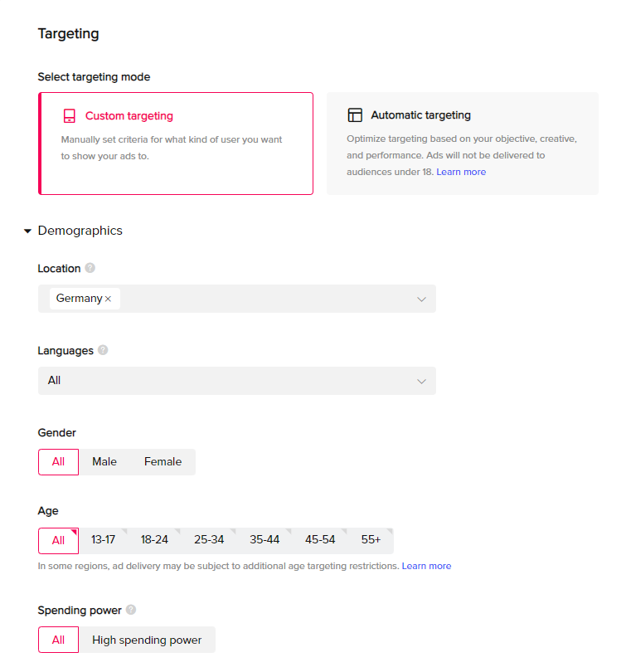
Task: Open Learn more link under Automatic targeting
Action: (x=461, y=172)
